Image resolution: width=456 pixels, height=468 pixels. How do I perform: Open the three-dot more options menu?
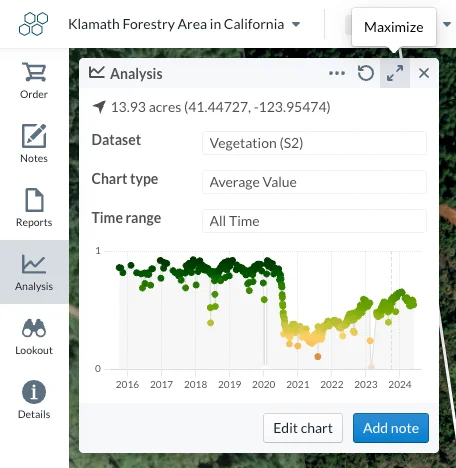[x=337, y=73]
